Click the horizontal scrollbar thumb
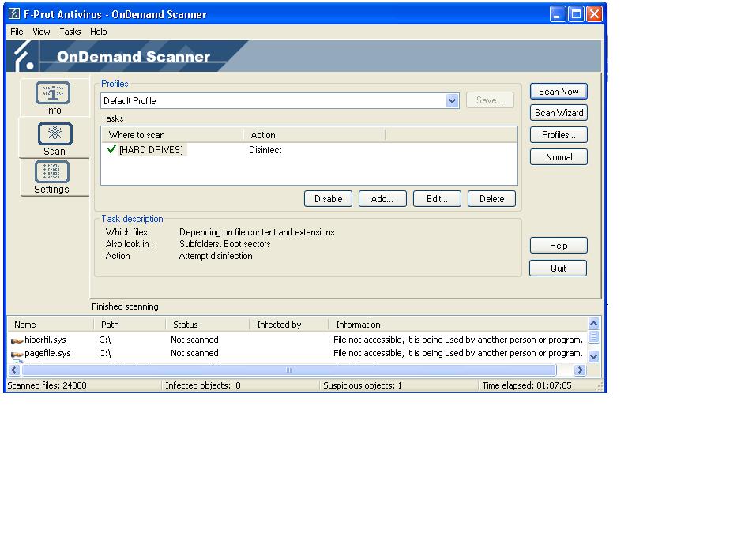Viewport: 756px width, 556px height. pyautogui.click(x=289, y=370)
